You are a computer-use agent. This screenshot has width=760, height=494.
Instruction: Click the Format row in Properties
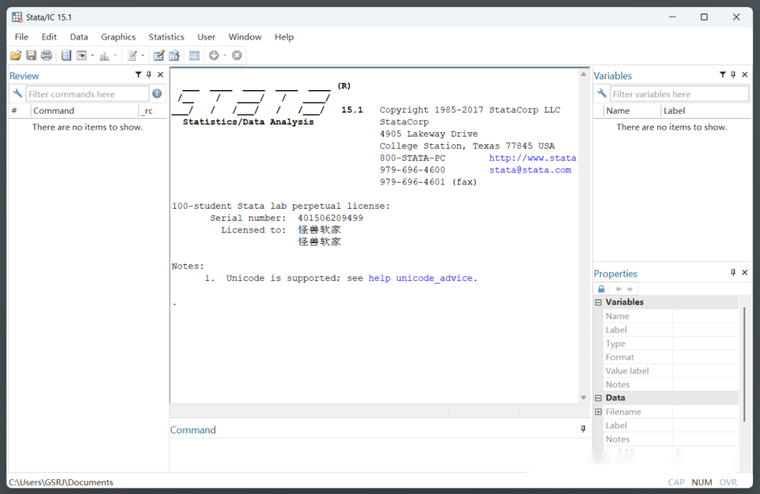point(671,357)
